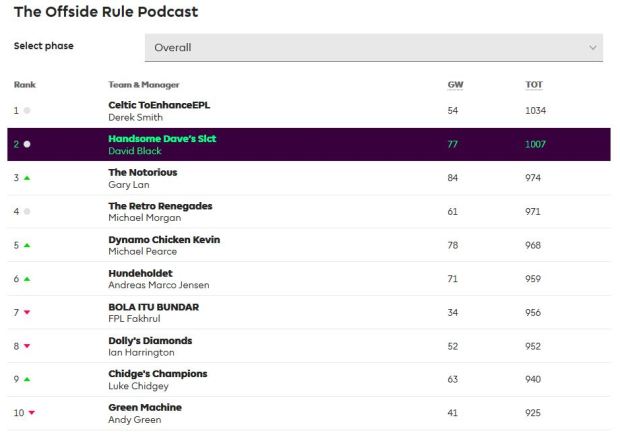Click the TOT column header

point(533,85)
